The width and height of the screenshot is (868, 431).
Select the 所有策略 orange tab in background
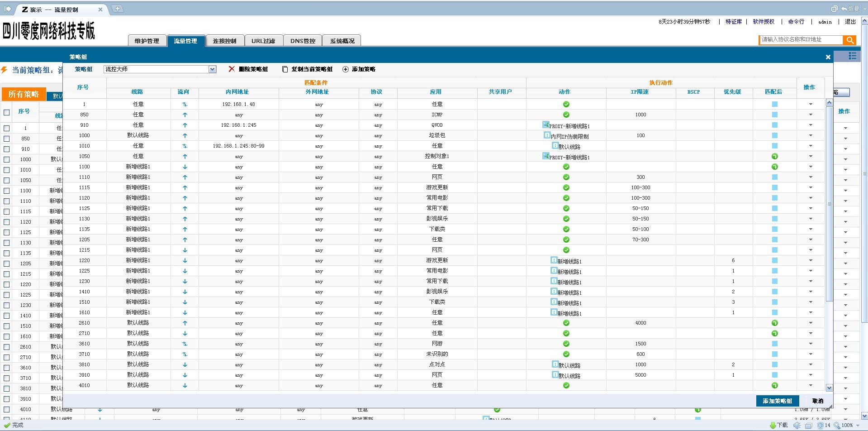pyautogui.click(x=24, y=94)
